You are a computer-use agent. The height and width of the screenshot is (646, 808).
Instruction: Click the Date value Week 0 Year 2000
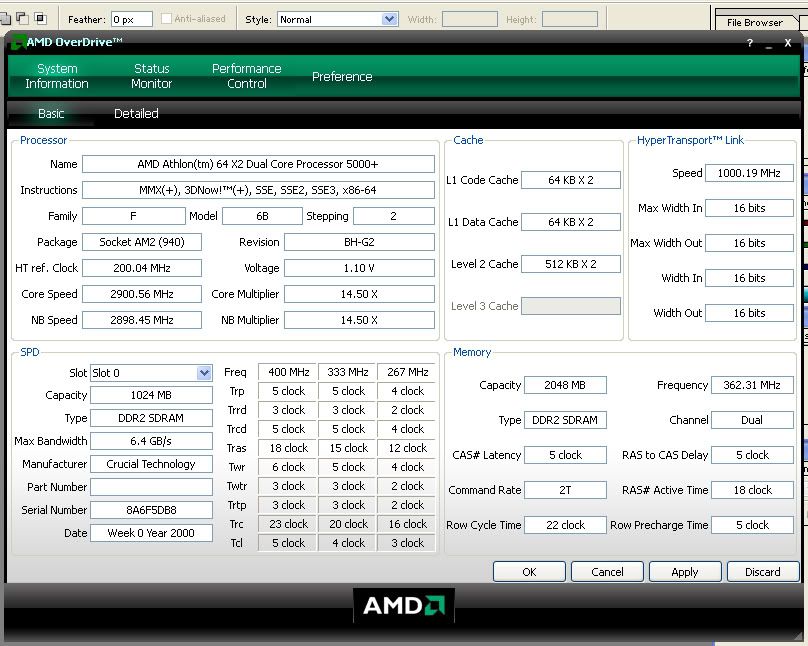pyautogui.click(x=151, y=533)
